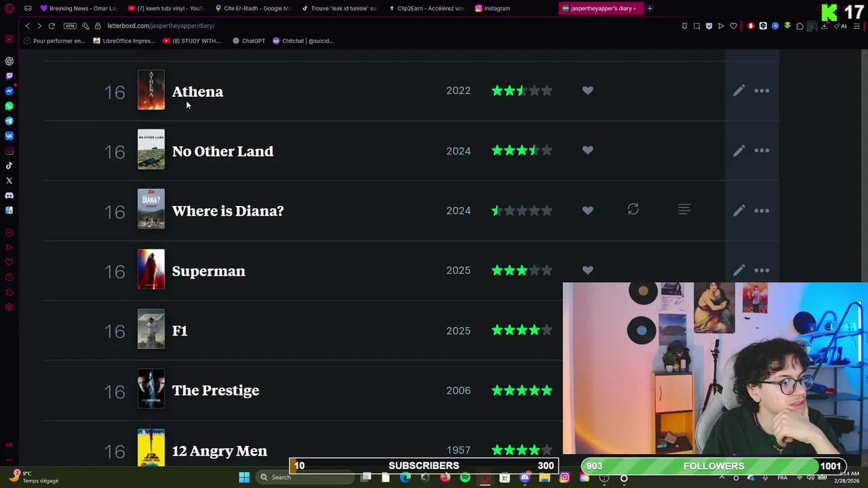Click the No Other Land poster thumbnail
Screen dimensions: 868x488
coord(151,149)
